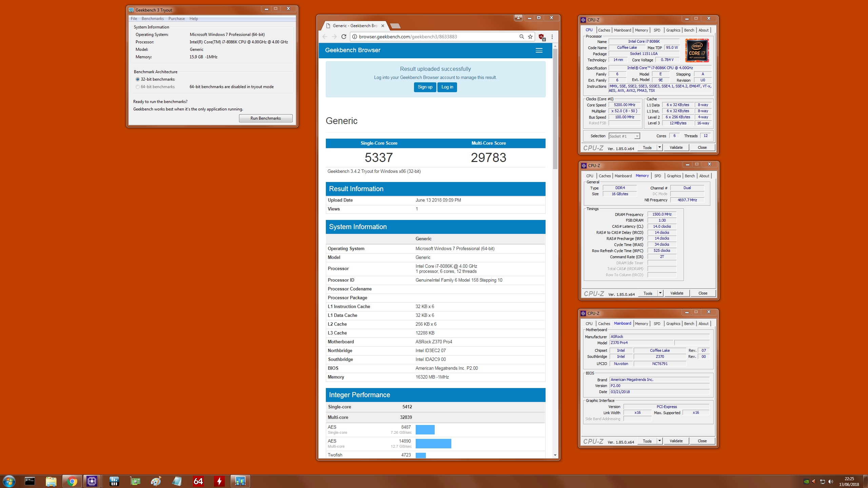The width and height of the screenshot is (868, 488).
Task: Open the Purchase menu in Geekbench 3
Action: tap(177, 19)
